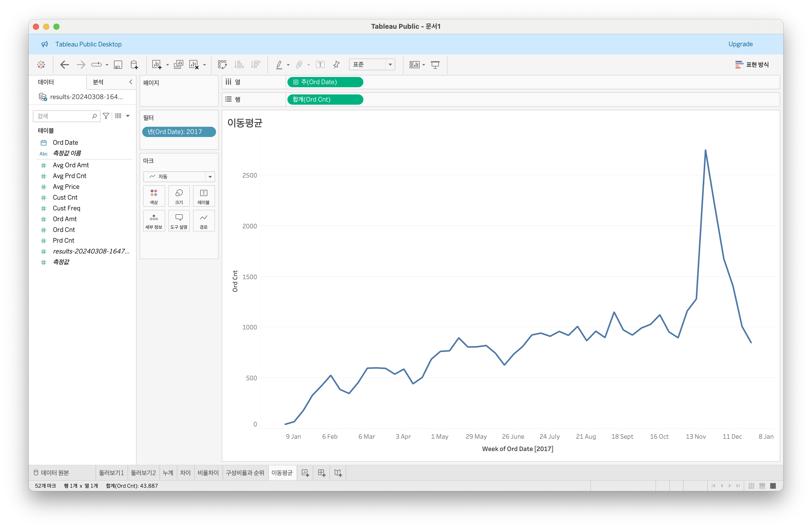Viewport: 812px width, 529px height.
Task: Click the Undo back arrow
Action: [x=64, y=64]
